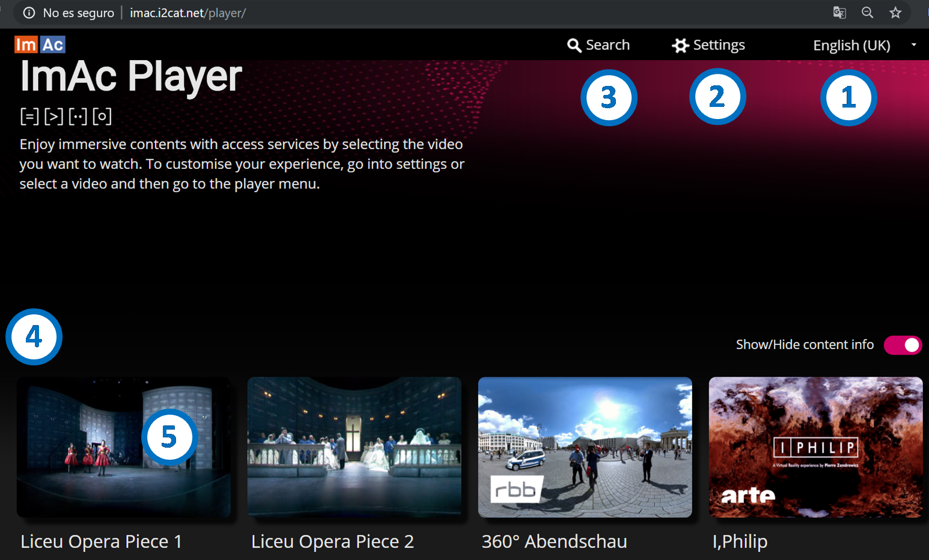Click the Settings gear icon

click(x=680, y=46)
